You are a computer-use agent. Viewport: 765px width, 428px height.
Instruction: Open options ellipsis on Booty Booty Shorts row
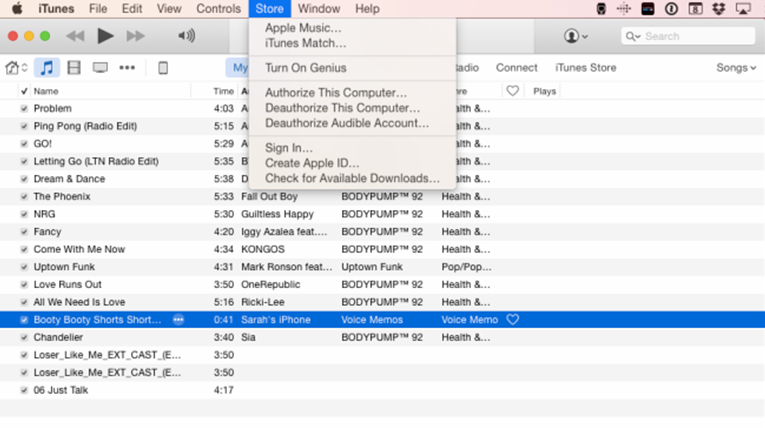[x=179, y=320]
